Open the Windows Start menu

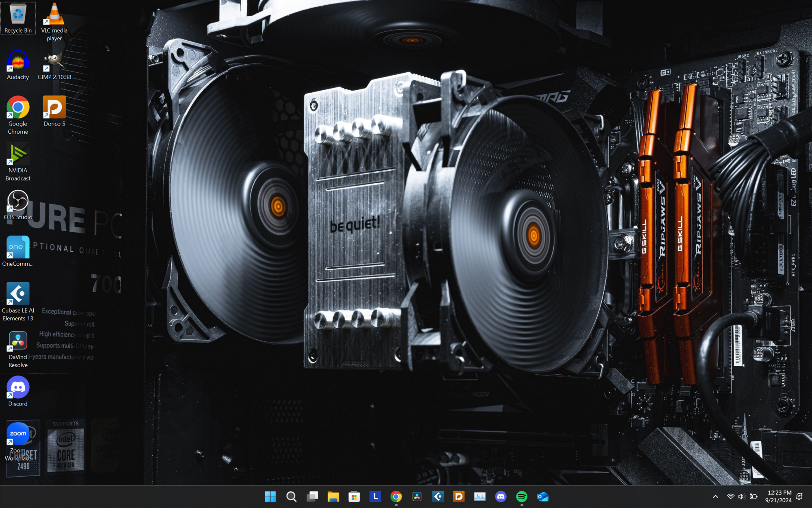[270, 496]
